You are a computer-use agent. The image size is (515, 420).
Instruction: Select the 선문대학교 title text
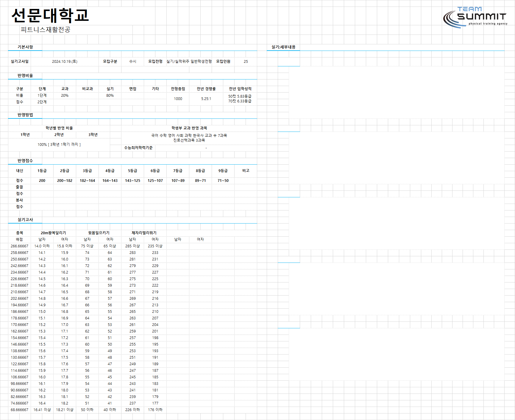point(50,15)
